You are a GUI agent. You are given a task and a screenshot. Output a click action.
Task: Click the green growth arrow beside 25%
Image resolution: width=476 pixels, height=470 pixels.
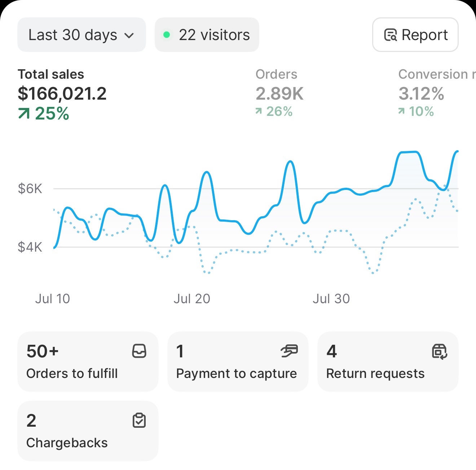24,113
